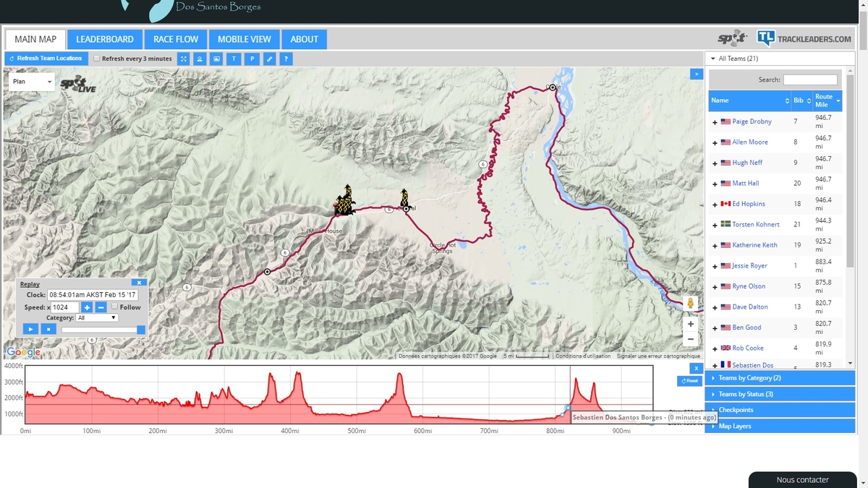The width and height of the screenshot is (868, 488).
Task: Expand Paige Drobny's row with plus
Action: (x=715, y=122)
